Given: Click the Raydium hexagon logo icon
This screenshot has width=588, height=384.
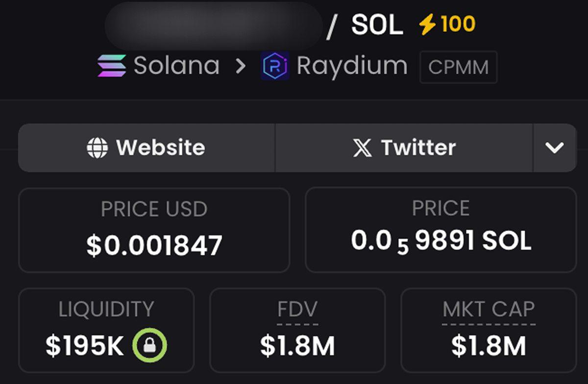Looking at the screenshot, I should coord(275,66).
